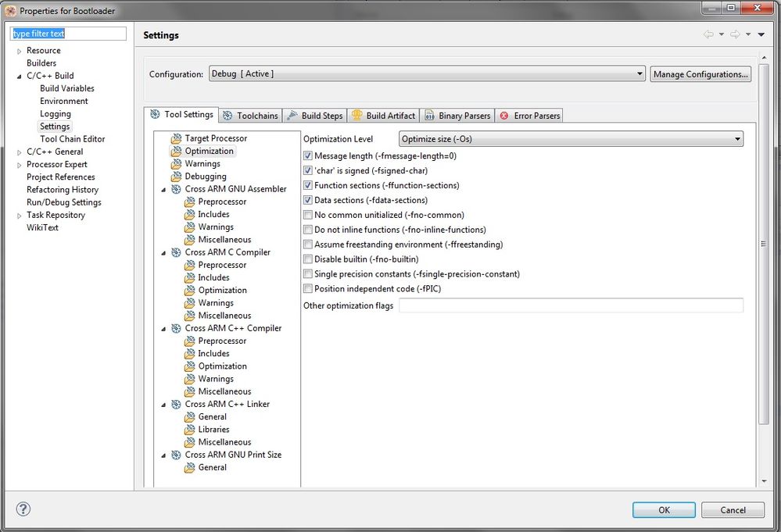Screen dimensions: 781x532
Task: Click the red Error Parsers icon
Action: (x=504, y=116)
